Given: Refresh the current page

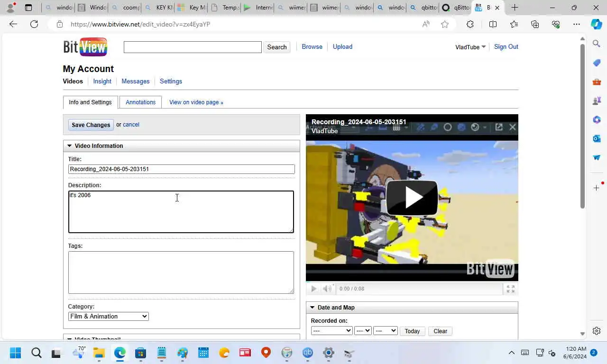Looking at the screenshot, I should pos(34,24).
